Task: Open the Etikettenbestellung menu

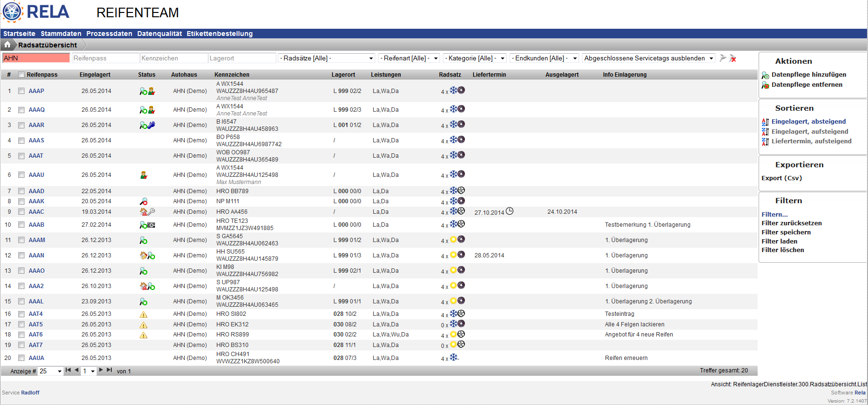Action: coord(219,34)
